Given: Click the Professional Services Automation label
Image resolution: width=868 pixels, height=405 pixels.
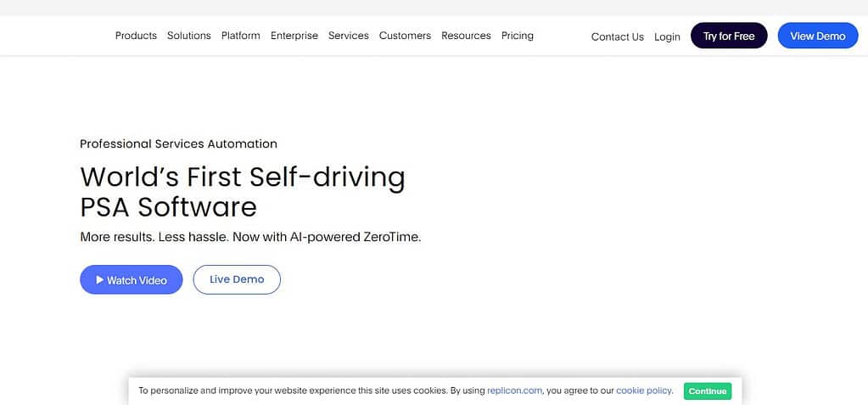Looking at the screenshot, I should pyautogui.click(x=179, y=144).
